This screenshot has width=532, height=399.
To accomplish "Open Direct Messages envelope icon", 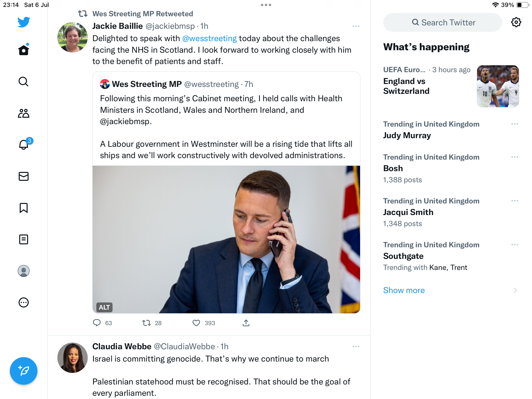I will click(24, 176).
